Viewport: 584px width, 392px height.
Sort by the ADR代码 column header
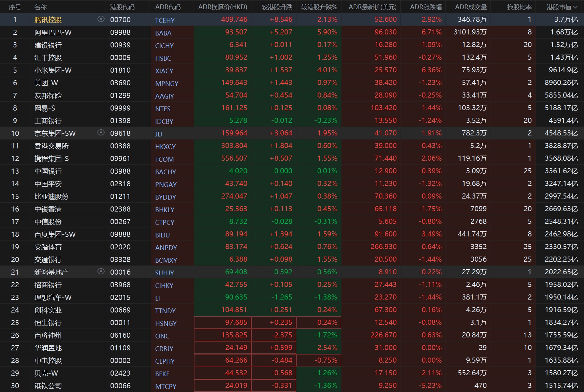(x=168, y=7)
